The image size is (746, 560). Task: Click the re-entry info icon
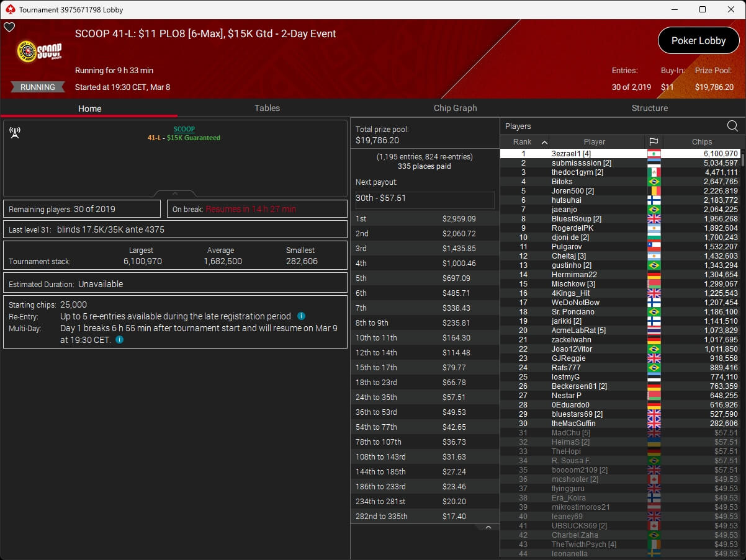coord(301,316)
